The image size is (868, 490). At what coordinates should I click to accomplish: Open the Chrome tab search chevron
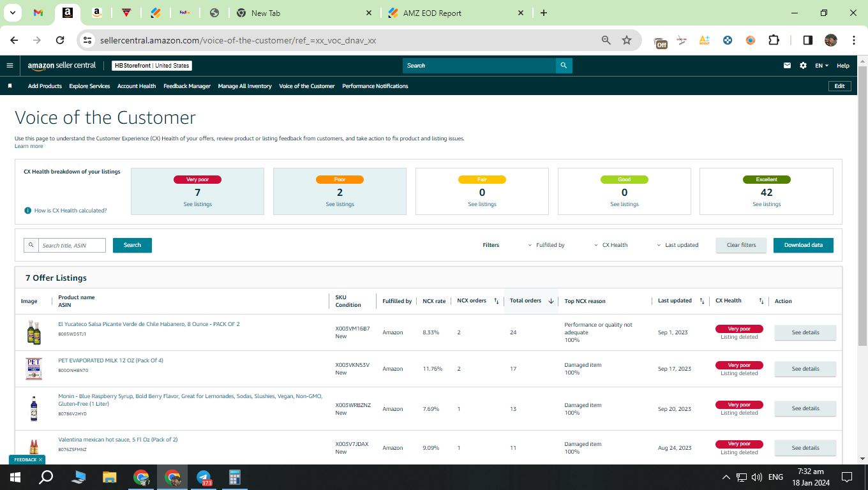click(13, 13)
